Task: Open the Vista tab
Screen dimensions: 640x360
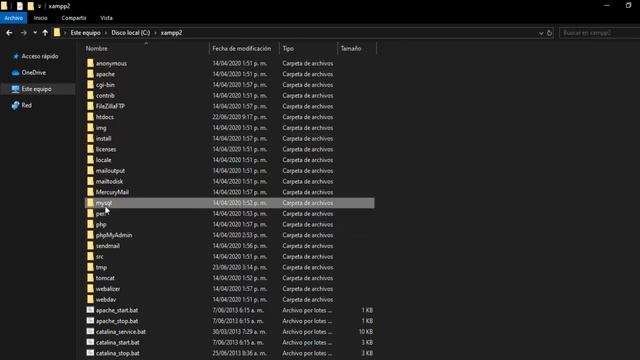Action: pos(107,18)
